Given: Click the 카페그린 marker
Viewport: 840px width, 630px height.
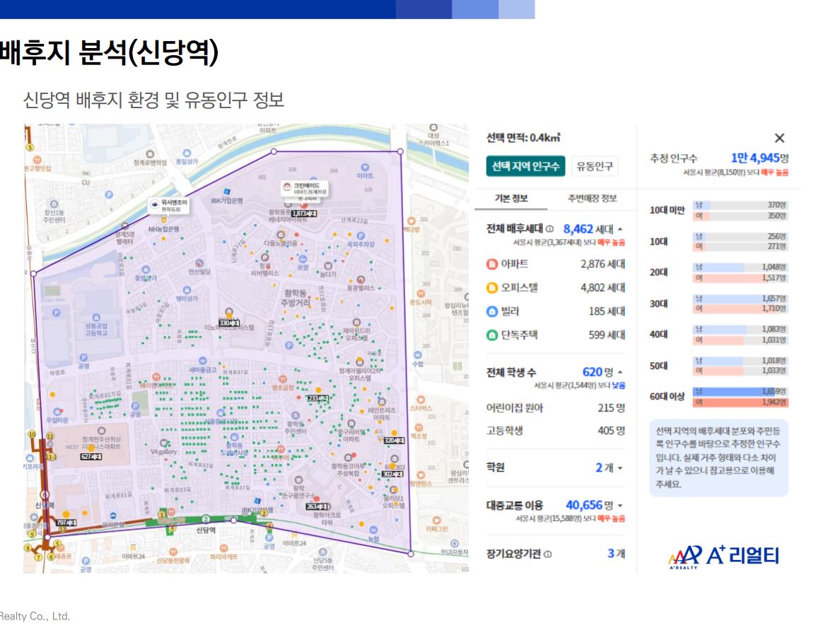Looking at the screenshot, I should point(436,520).
